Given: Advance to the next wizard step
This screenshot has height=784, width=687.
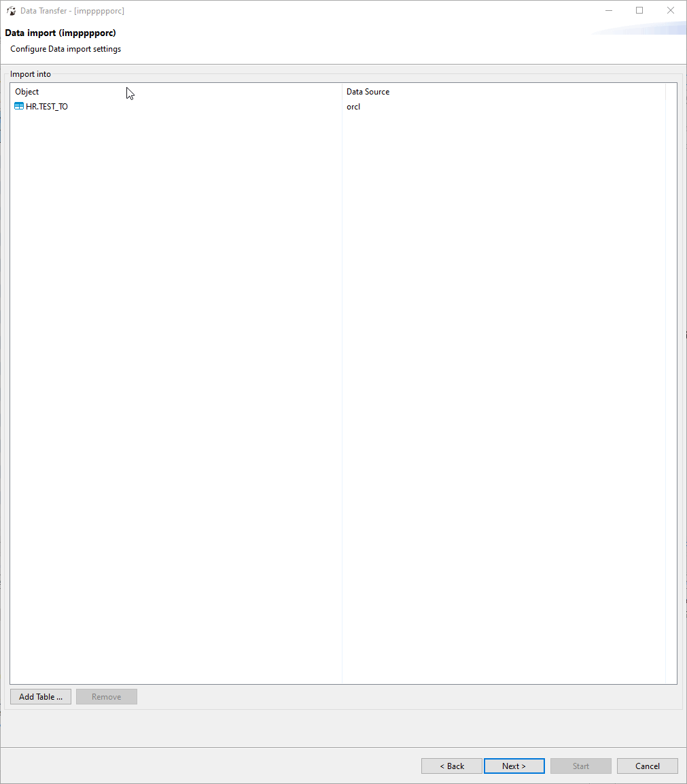Looking at the screenshot, I should (514, 766).
